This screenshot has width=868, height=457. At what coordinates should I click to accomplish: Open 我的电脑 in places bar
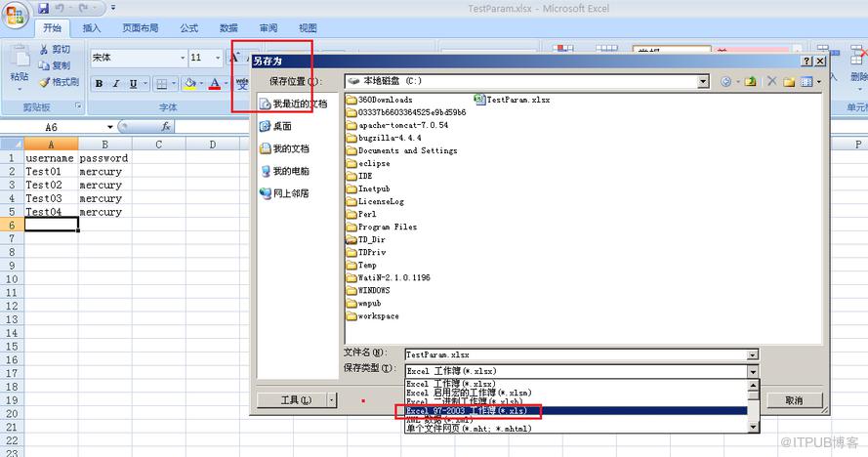(x=284, y=171)
